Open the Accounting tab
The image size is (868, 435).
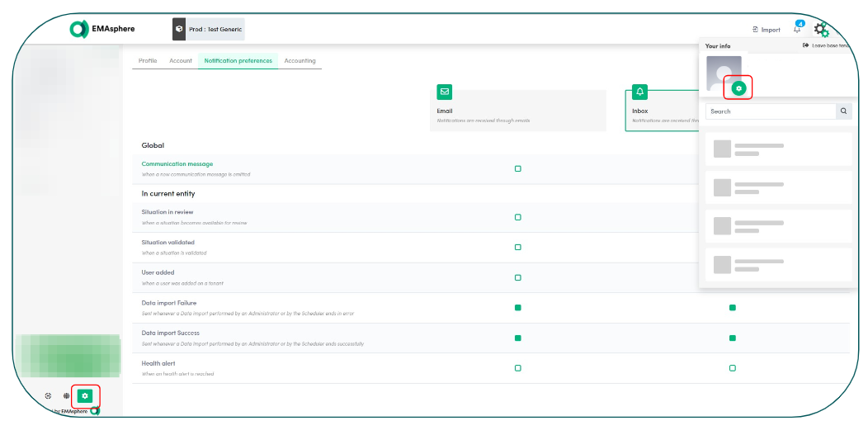pyautogui.click(x=300, y=61)
